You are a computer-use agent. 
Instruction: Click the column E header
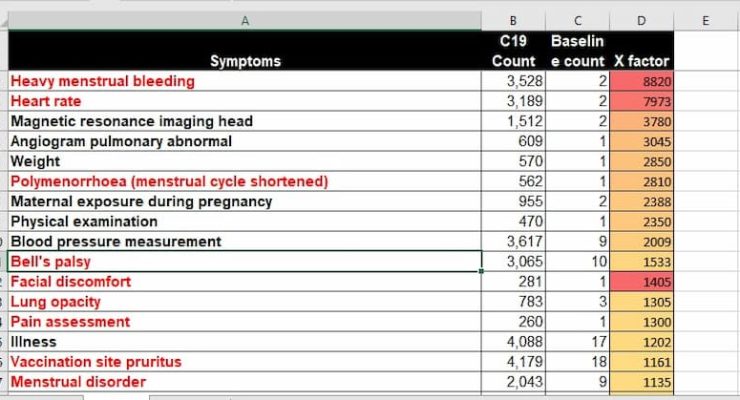pyautogui.click(x=706, y=20)
